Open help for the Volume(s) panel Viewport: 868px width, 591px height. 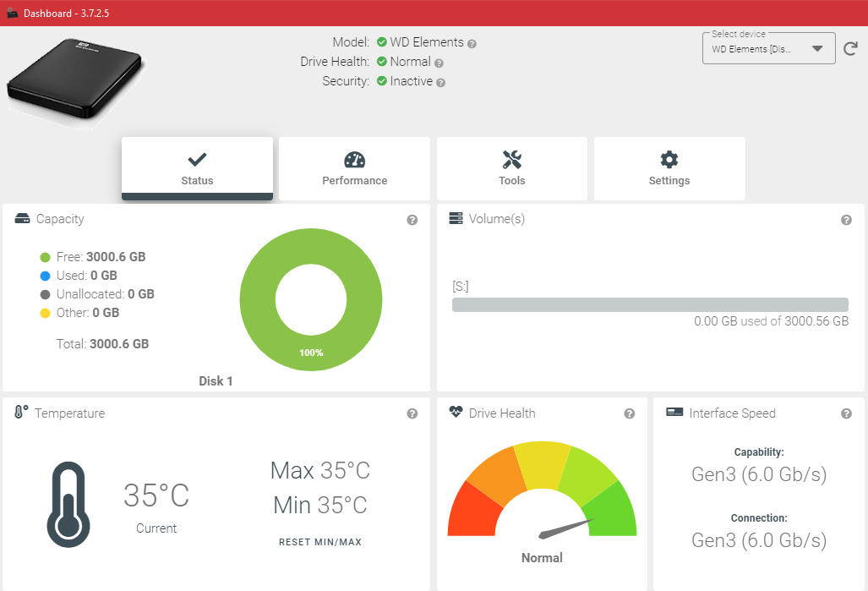tap(846, 220)
